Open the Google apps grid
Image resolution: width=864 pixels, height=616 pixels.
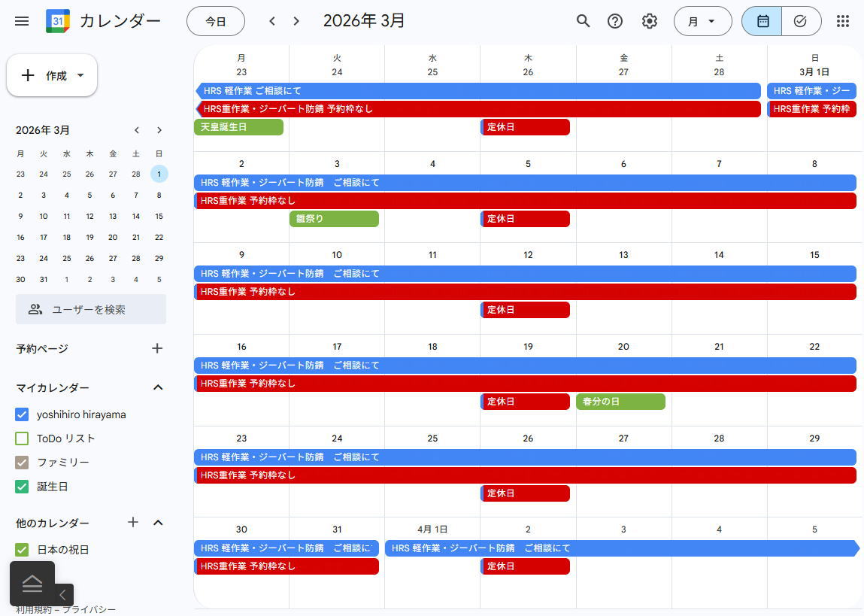coord(843,21)
